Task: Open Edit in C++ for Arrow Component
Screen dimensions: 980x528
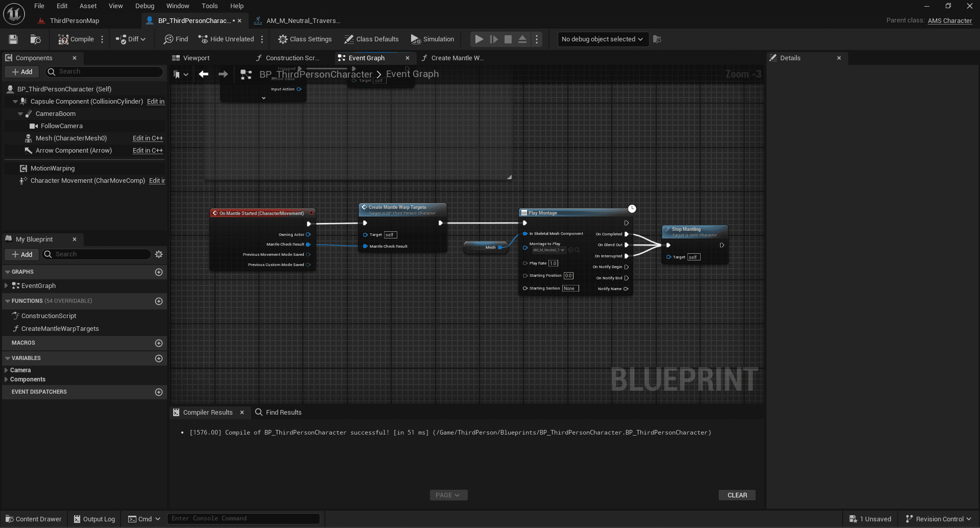Action: click(148, 151)
